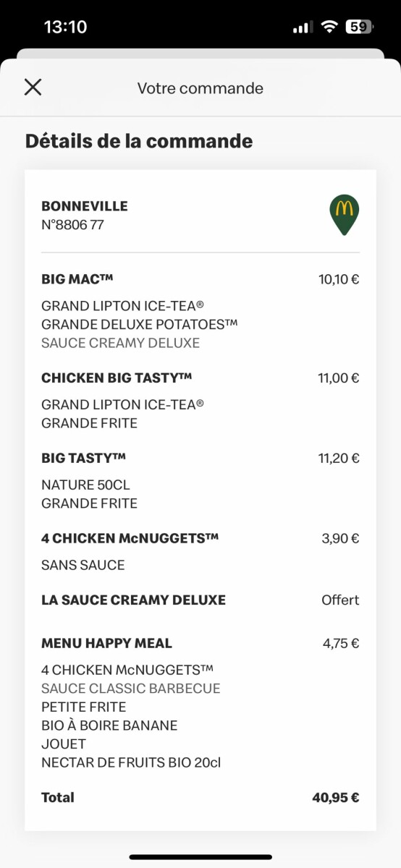
Task: Select the BONNEVILLE restaurant name
Action: [85, 206]
